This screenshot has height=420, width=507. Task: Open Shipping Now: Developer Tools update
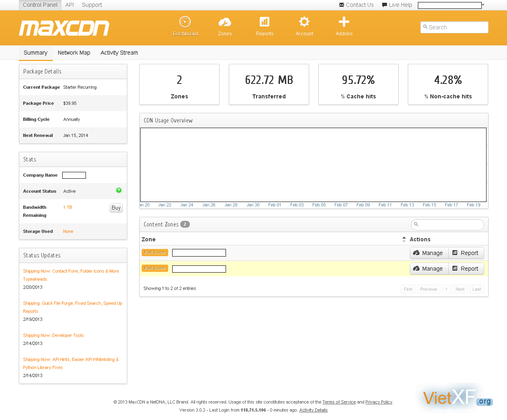[x=53, y=335]
